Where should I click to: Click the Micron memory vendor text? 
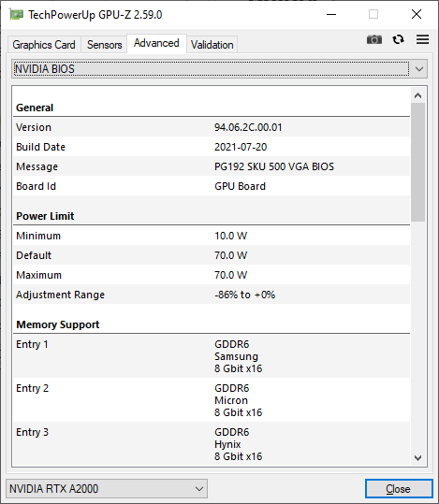coord(231,400)
